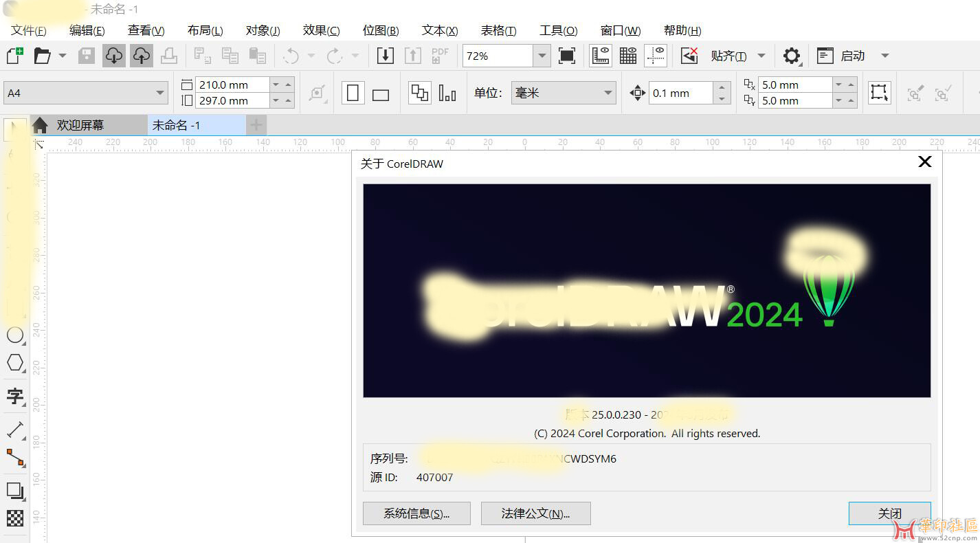Select the Transparency checkerboard tool

click(x=15, y=518)
